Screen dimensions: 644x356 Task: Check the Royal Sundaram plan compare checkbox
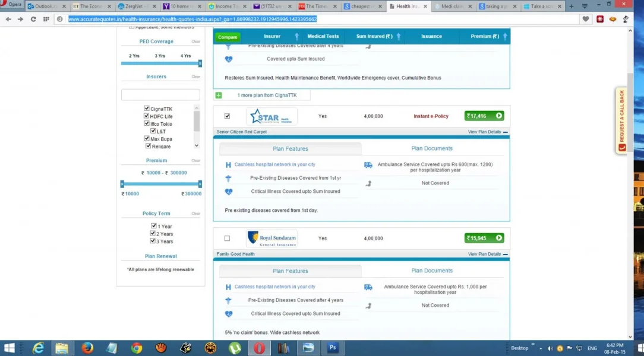pyautogui.click(x=227, y=239)
